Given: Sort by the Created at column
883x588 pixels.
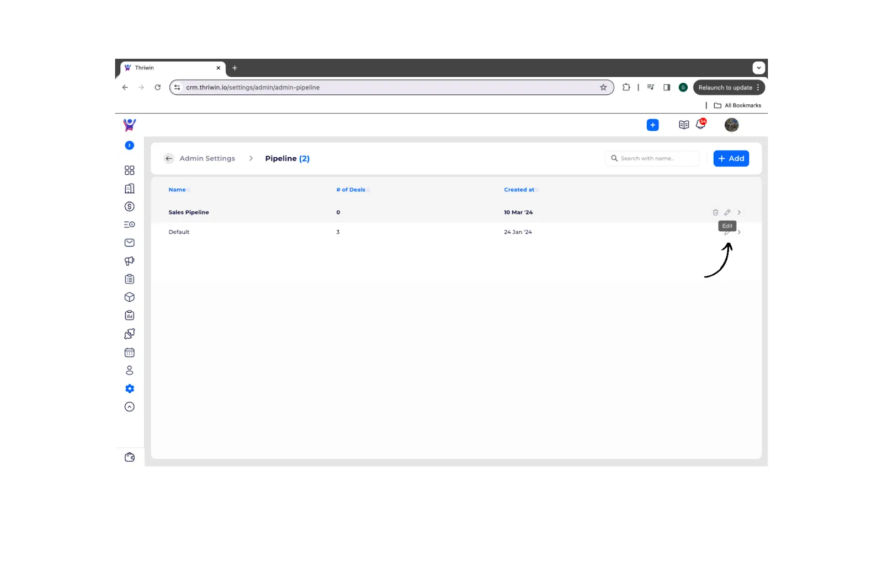Looking at the screenshot, I should (519, 190).
